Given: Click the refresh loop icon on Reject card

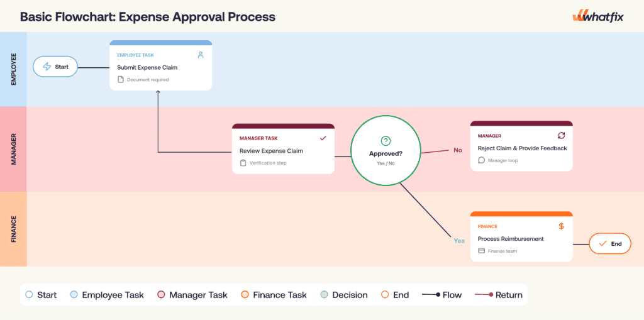Looking at the screenshot, I should [561, 136].
